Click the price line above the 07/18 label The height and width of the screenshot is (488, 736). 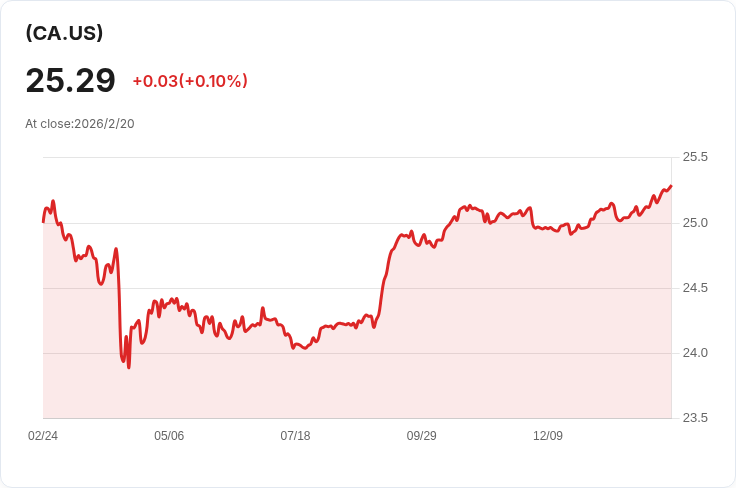pos(295,346)
